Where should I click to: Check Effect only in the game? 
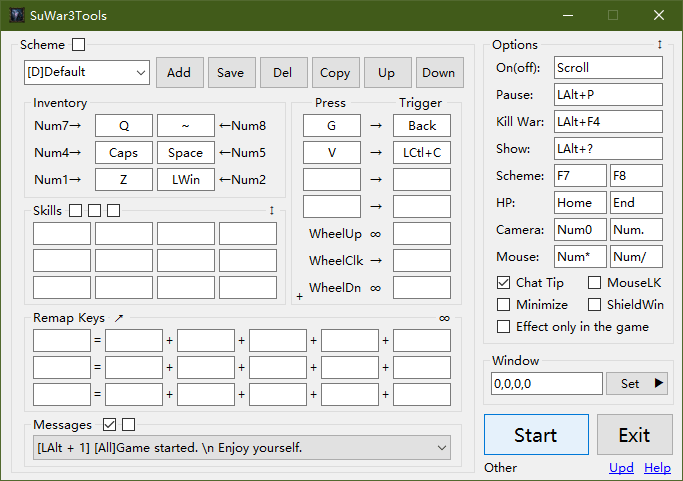(x=504, y=326)
